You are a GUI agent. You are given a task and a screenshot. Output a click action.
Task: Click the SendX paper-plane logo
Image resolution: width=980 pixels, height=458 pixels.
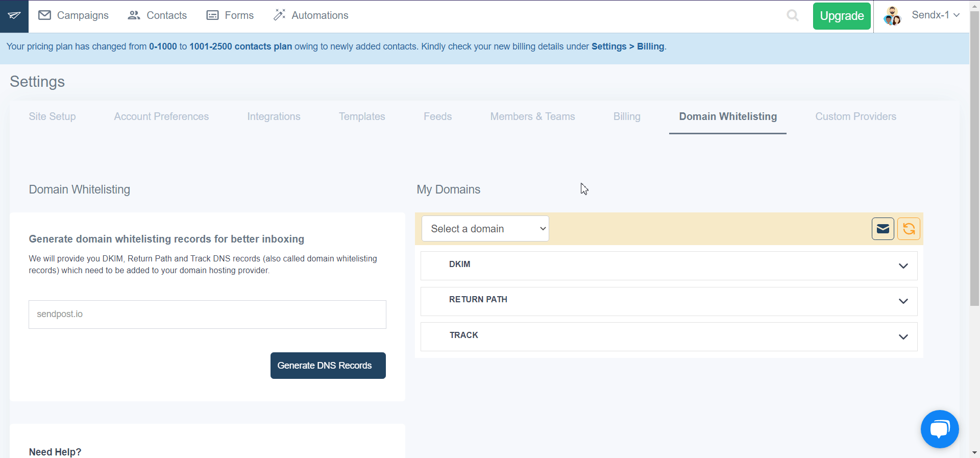(x=14, y=16)
